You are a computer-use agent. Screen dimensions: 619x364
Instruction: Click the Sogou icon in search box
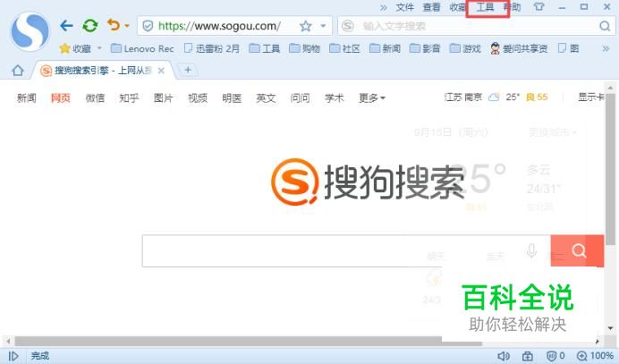click(348, 27)
